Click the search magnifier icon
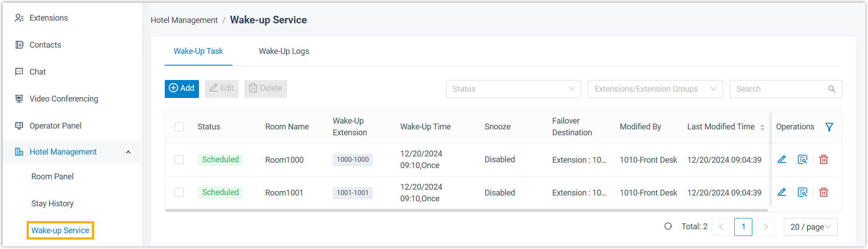 click(x=832, y=89)
